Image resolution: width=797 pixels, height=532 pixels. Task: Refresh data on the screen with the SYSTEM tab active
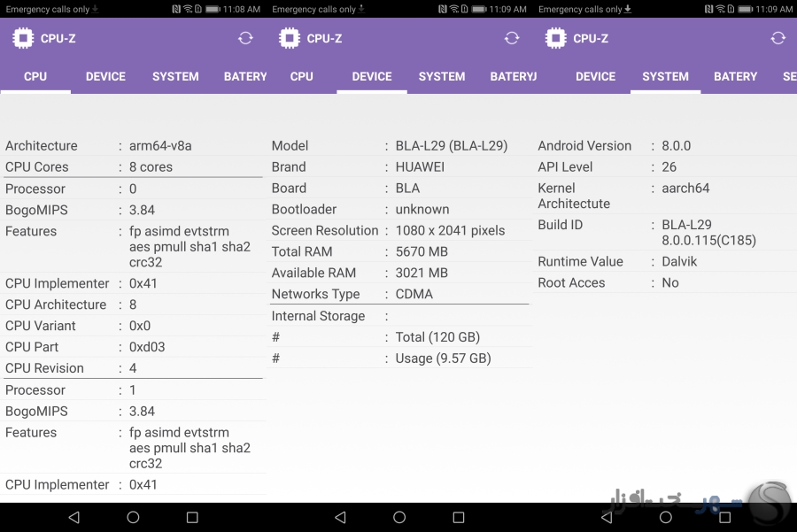(x=778, y=38)
